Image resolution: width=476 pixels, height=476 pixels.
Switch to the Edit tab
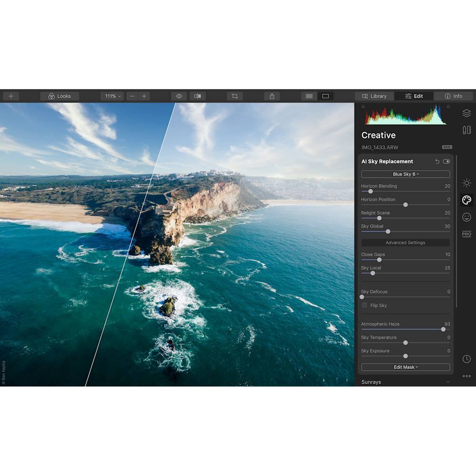coord(414,96)
